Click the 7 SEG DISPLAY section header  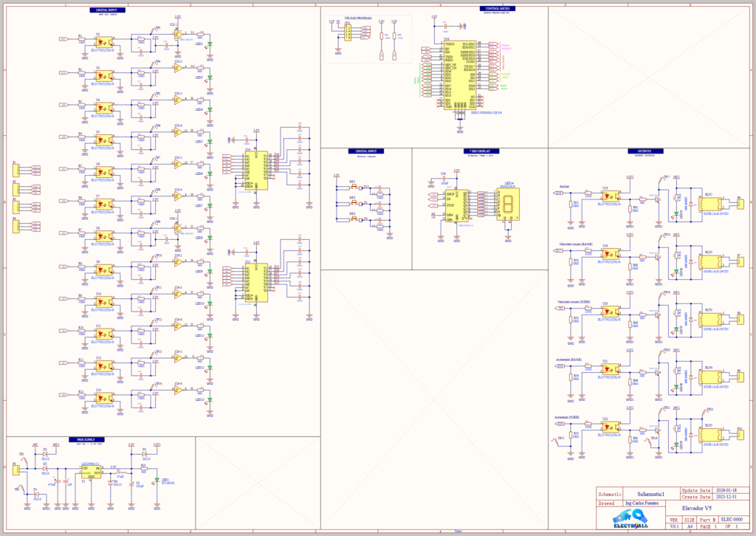coord(483,151)
